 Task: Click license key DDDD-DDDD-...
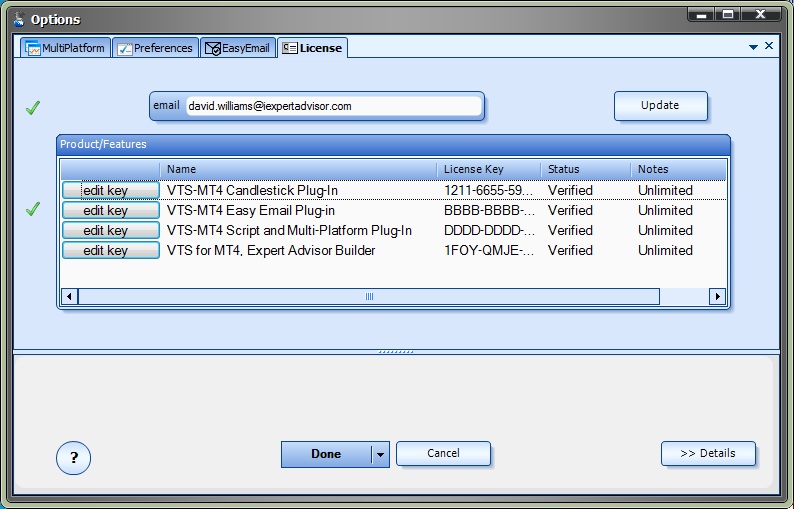tap(489, 230)
